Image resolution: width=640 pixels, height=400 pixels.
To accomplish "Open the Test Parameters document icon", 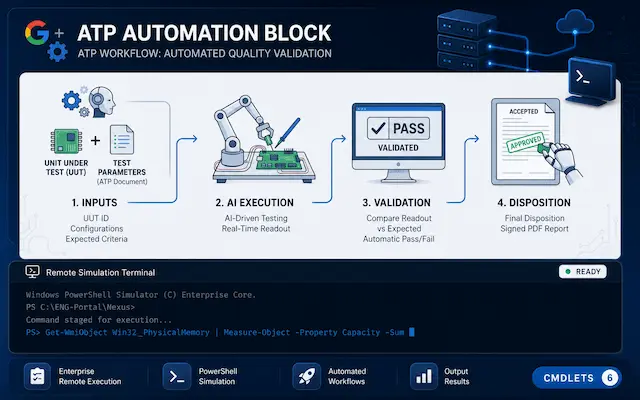I will pyautogui.click(x=122, y=140).
